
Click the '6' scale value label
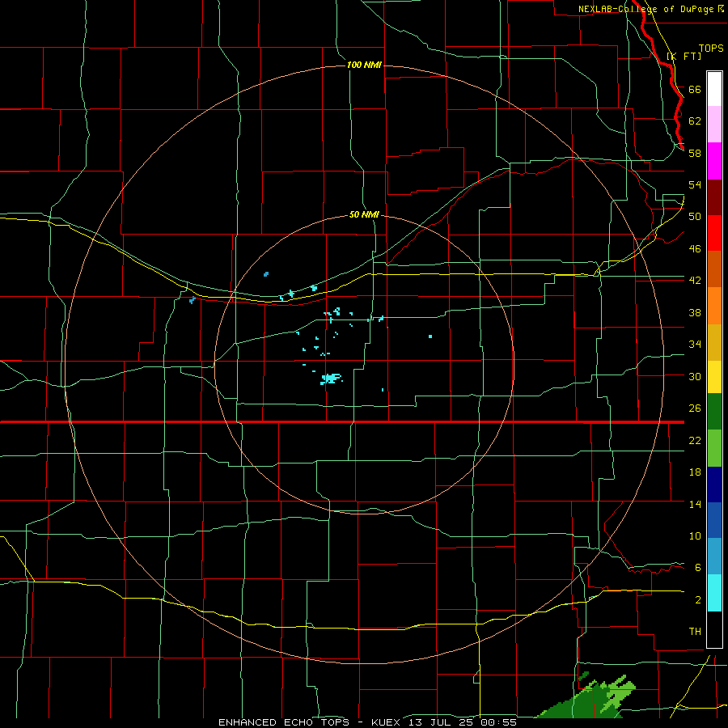pyautogui.click(x=697, y=567)
